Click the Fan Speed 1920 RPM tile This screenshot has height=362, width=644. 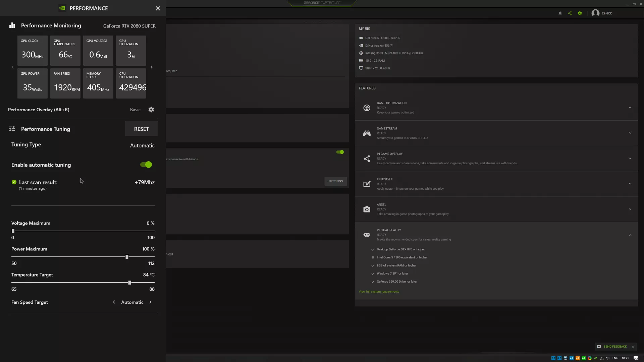(65, 83)
